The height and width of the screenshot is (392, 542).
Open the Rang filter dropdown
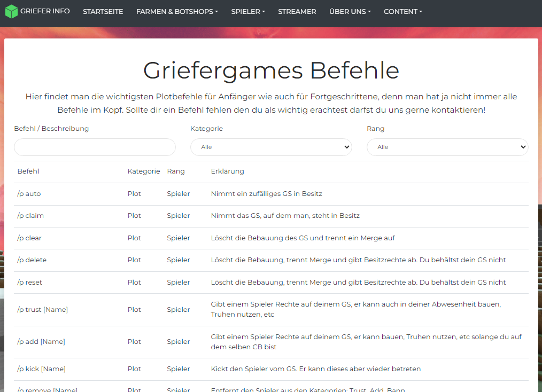[447, 147]
